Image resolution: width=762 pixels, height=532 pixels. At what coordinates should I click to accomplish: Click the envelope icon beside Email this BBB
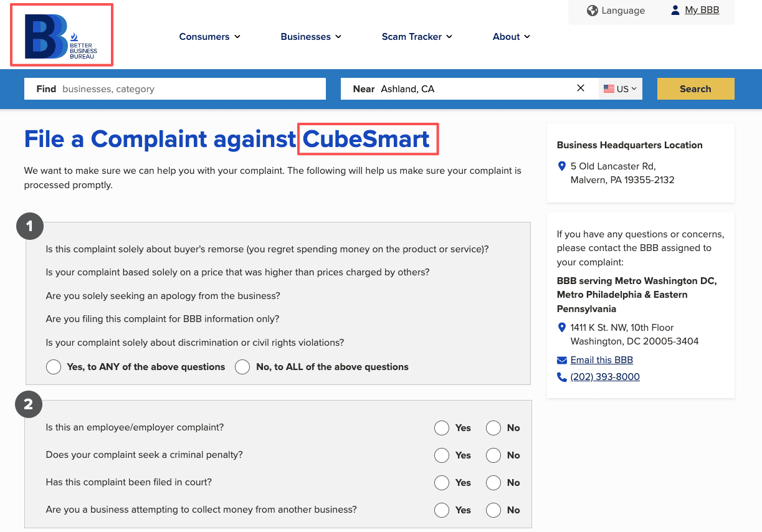tap(561, 360)
